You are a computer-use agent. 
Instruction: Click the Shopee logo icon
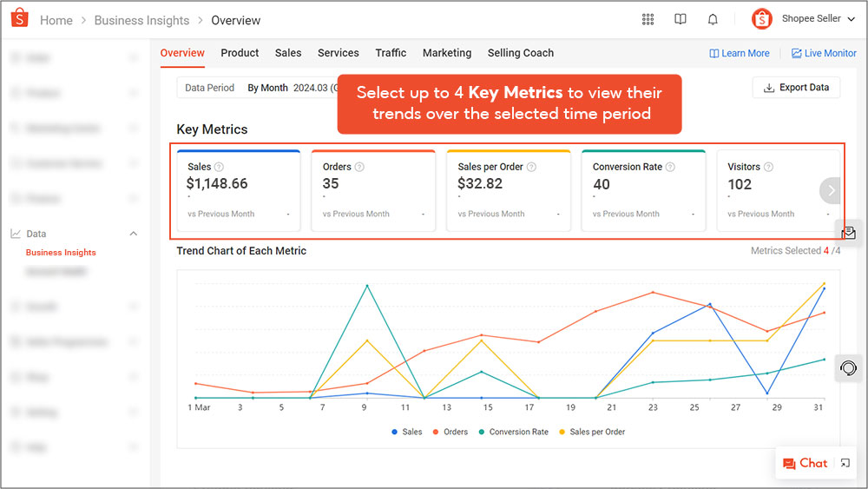coord(20,19)
